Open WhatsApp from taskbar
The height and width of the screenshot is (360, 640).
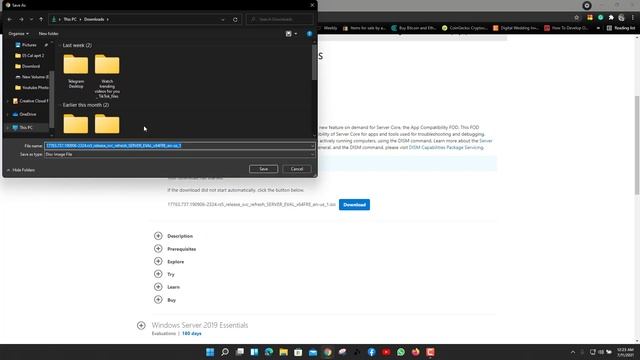click(x=401, y=352)
